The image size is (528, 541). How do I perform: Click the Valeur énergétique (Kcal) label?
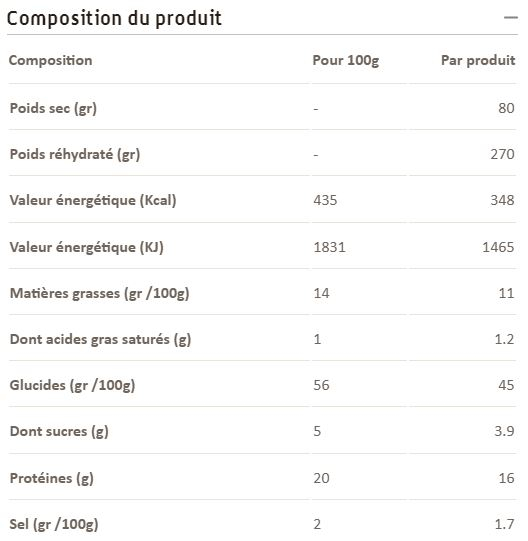[x=93, y=200]
